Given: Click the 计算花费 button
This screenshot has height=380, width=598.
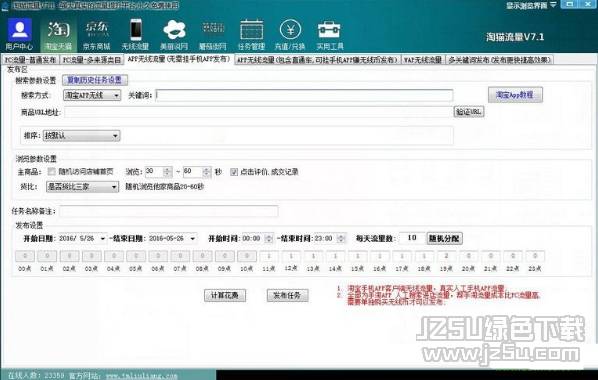Looking at the screenshot, I should click(x=225, y=295).
